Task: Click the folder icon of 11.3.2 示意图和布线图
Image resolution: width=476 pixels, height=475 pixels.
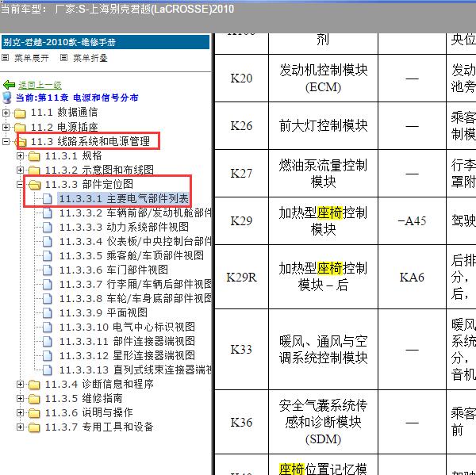Action: pos(34,170)
